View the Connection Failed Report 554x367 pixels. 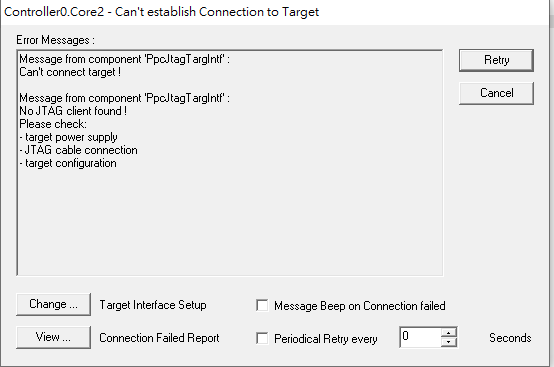(x=53, y=337)
